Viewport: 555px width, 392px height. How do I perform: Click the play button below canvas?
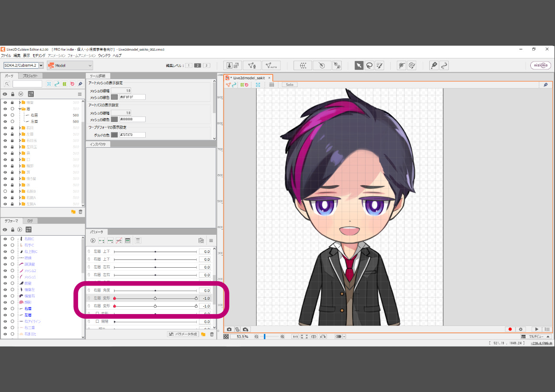(x=537, y=330)
